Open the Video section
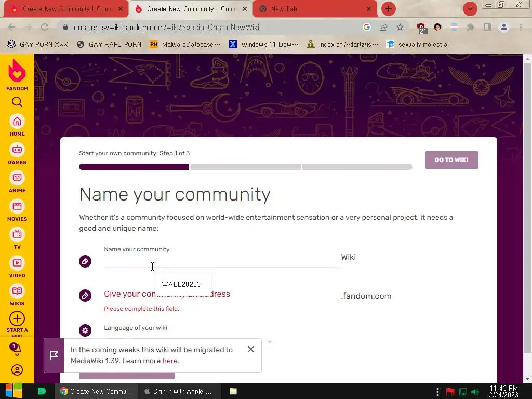Image resolution: width=532 pixels, height=399 pixels. [17, 268]
